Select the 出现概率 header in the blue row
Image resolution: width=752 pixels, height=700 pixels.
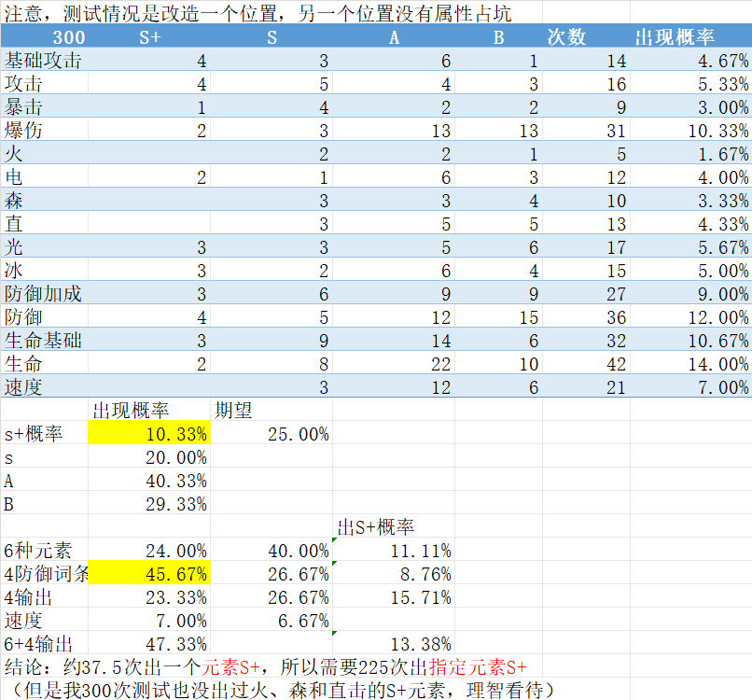(x=675, y=37)
